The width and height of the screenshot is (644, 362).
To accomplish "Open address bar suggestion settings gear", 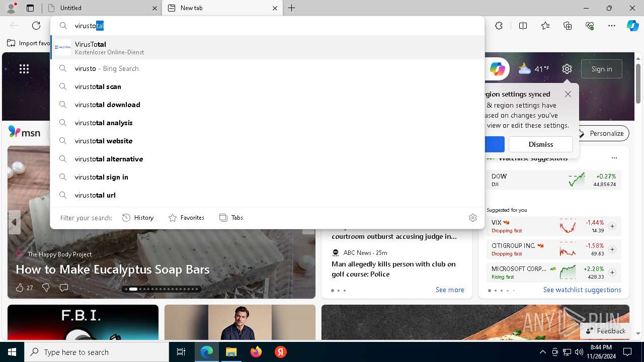I will [x=473, y=218].
